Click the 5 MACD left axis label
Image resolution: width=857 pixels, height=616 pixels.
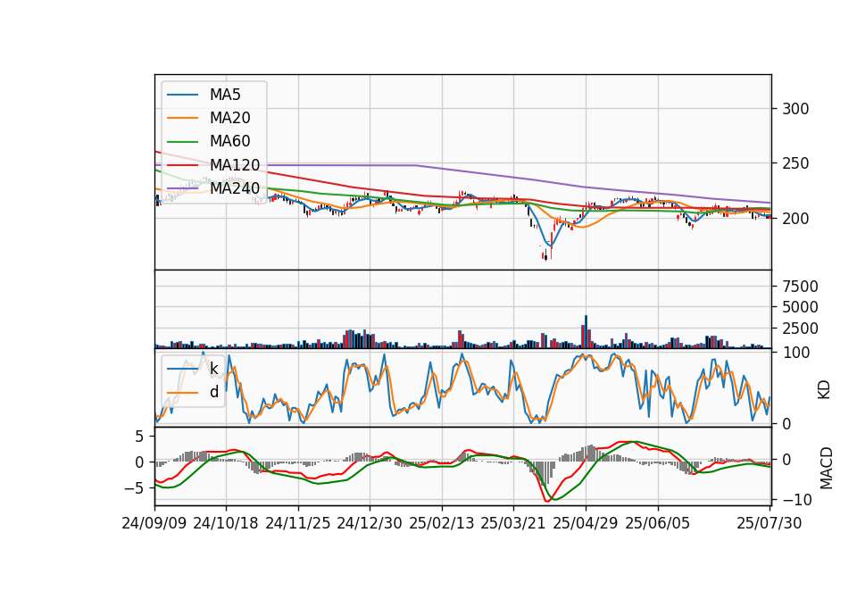click(x=139, y=437)
